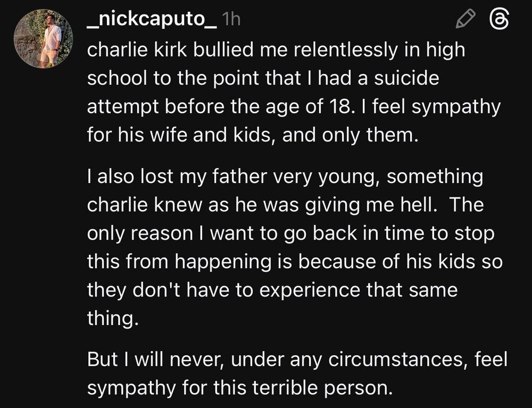
Task: Click the 1h post timestamp
Action: (x=231, y=20)
